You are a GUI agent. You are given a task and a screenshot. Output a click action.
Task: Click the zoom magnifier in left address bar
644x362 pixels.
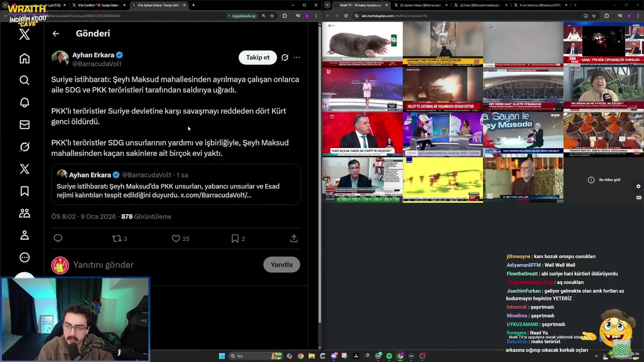(x=263, y=16)
